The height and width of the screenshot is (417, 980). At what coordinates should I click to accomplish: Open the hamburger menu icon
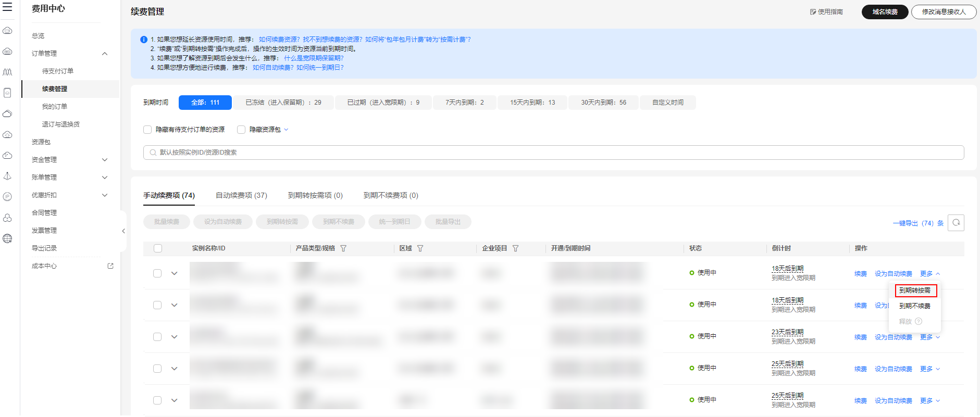[7, 7]
